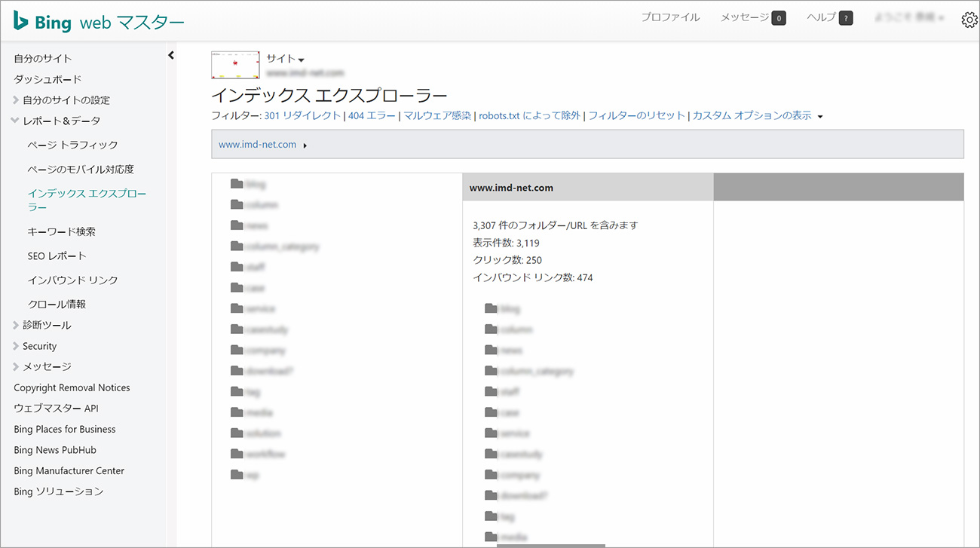Open the column_category folder icon in left list

[237, 246]
